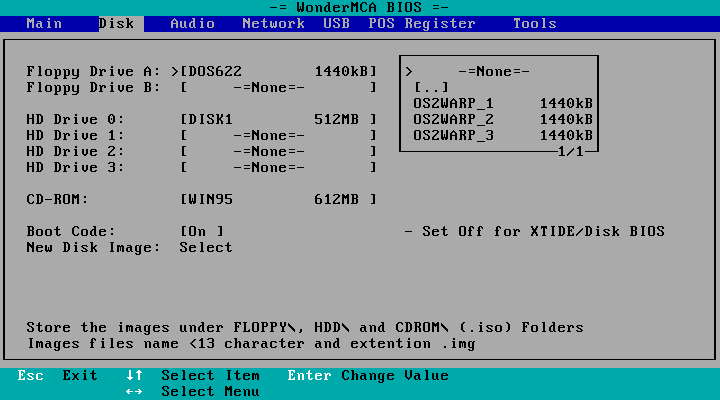Pick OS2WARP_1 floppy image
Image resolution: width=720 pixels, height=400 pixels.
click(503, 103)
